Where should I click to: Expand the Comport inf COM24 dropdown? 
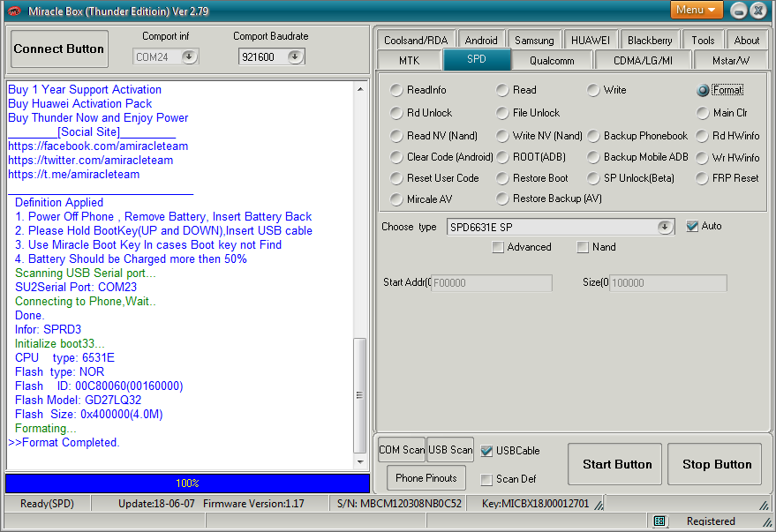click(x=189, y=56)
